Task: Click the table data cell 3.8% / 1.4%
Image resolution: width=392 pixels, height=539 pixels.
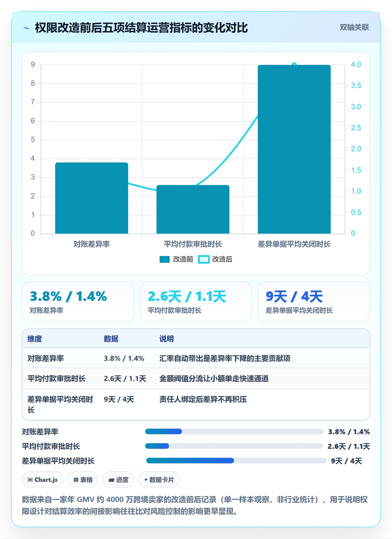Action: click(124, 358)
